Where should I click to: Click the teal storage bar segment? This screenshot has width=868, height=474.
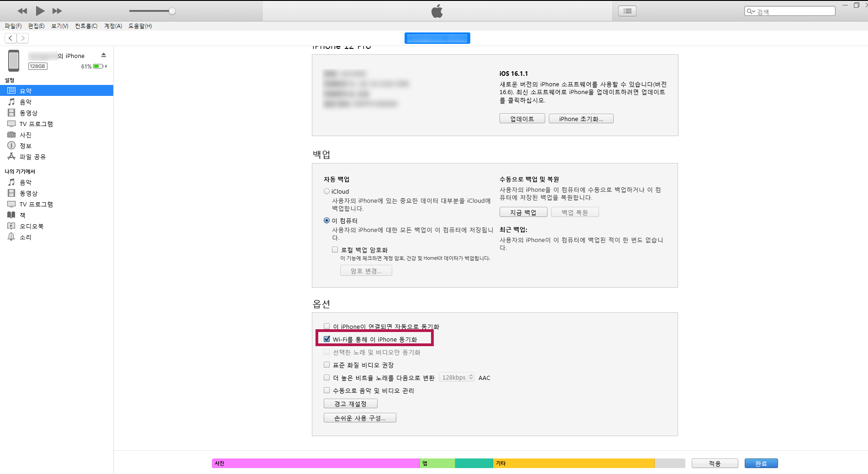474,463
